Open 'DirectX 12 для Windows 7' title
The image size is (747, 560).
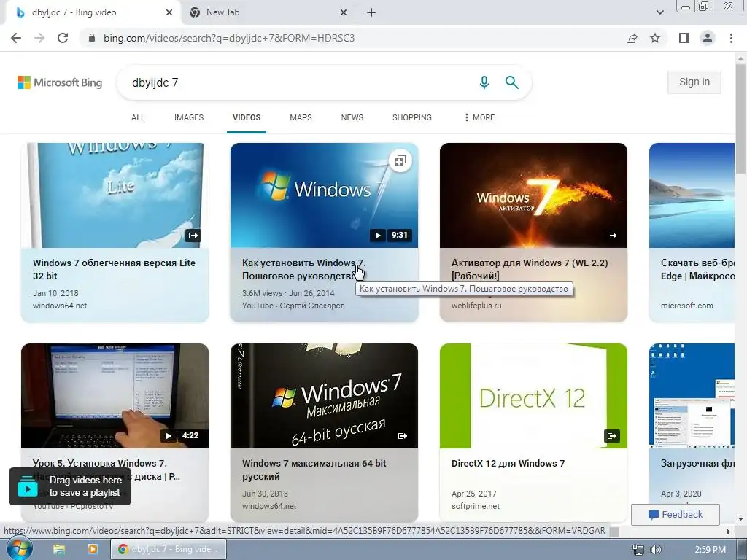pos(508,463)
